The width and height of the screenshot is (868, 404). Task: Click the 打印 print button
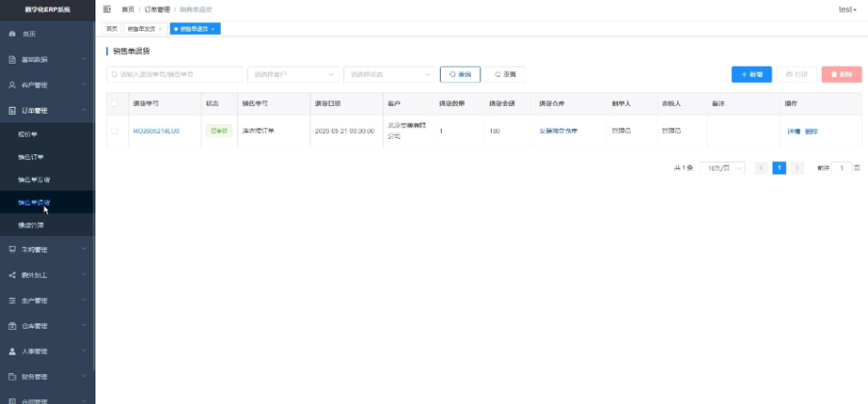(797, 74)
